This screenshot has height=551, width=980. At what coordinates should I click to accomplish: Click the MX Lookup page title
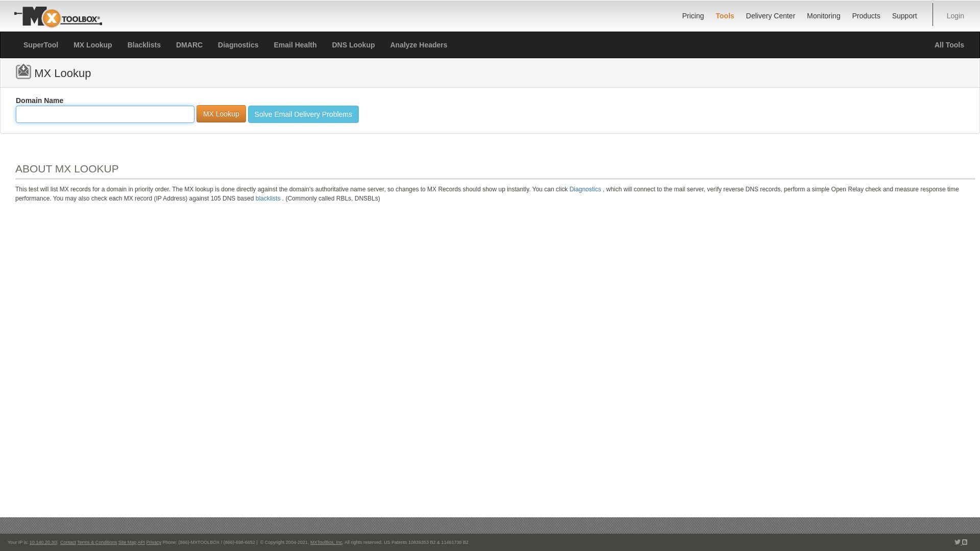coord(63,73)
